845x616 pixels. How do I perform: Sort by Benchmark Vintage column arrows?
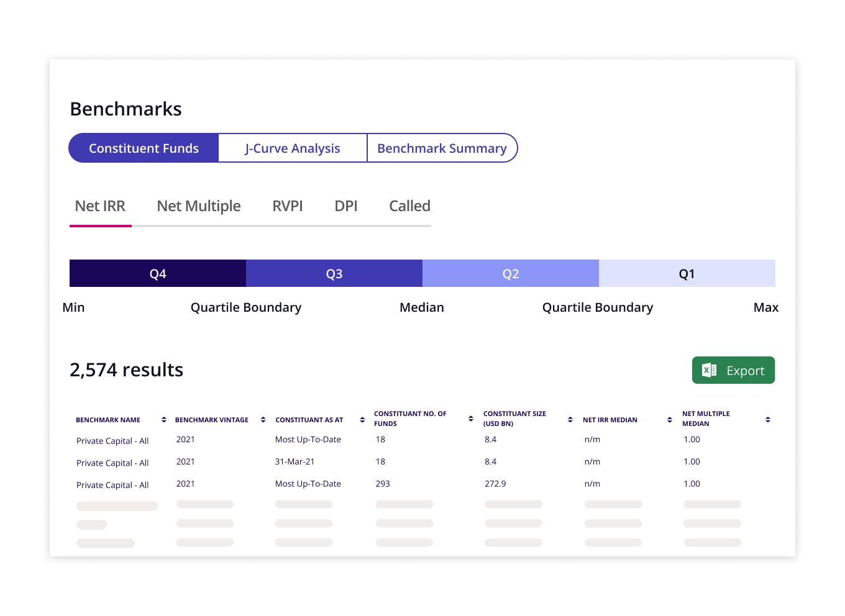tap(263, 420)
